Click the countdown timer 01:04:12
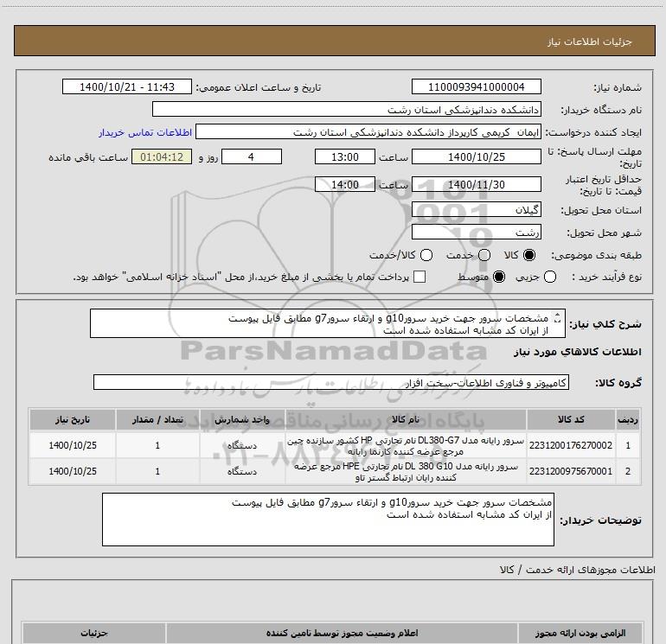The height and width of the screenshot is (644, 666). 162,156
